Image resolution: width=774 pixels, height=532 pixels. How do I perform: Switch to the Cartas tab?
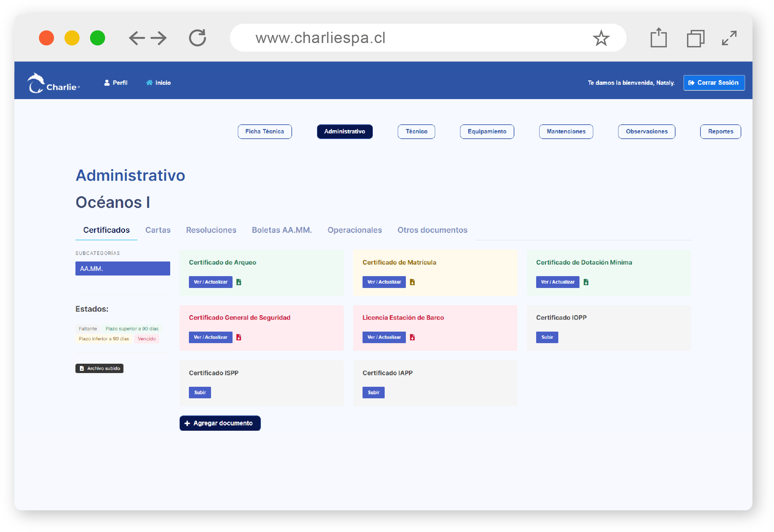(158, 230)
